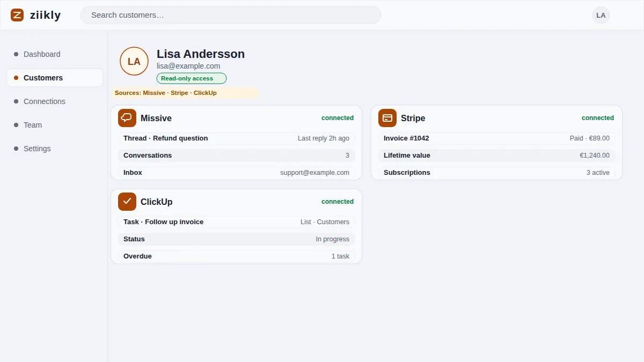Click the ziikly logo icon
Viewport: 644px width, 362px height.
(x=17, y=15)
